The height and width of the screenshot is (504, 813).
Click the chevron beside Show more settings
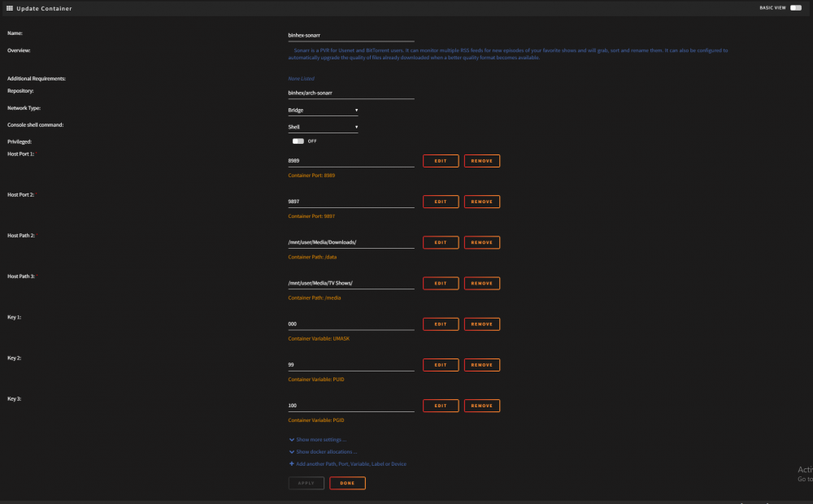coord(291,440)
